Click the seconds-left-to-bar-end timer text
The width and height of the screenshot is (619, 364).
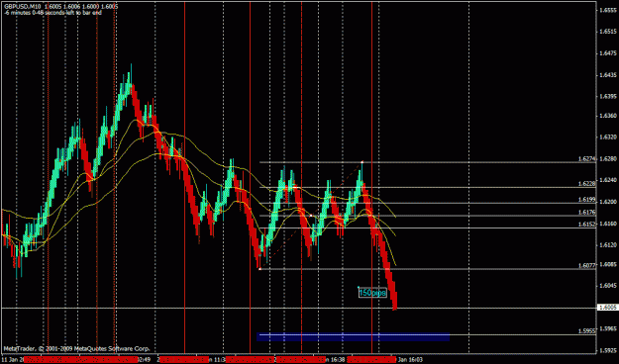(52, 13)
